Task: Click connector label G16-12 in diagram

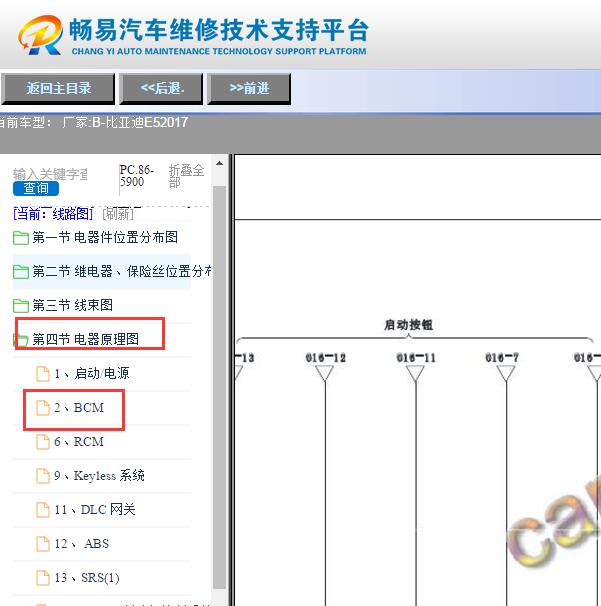Action: (x=325, y=357)
